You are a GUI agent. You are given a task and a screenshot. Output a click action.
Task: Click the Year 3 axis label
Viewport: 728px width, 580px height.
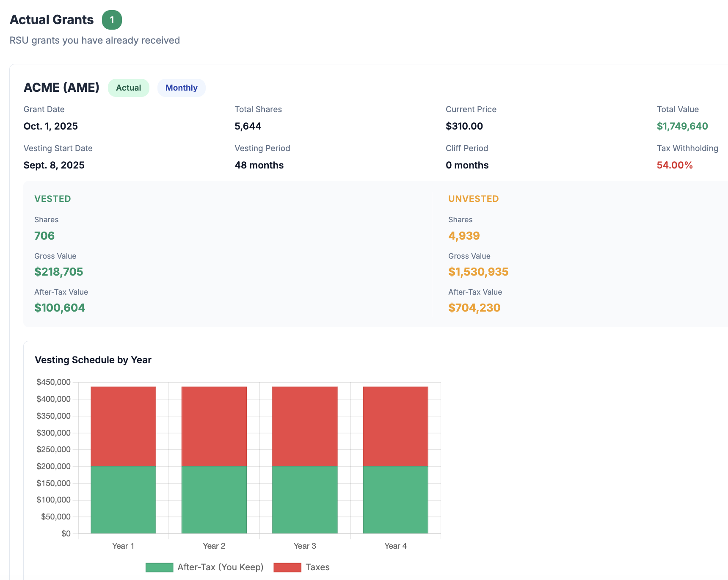pyautogui.click(x=305, y=546)
